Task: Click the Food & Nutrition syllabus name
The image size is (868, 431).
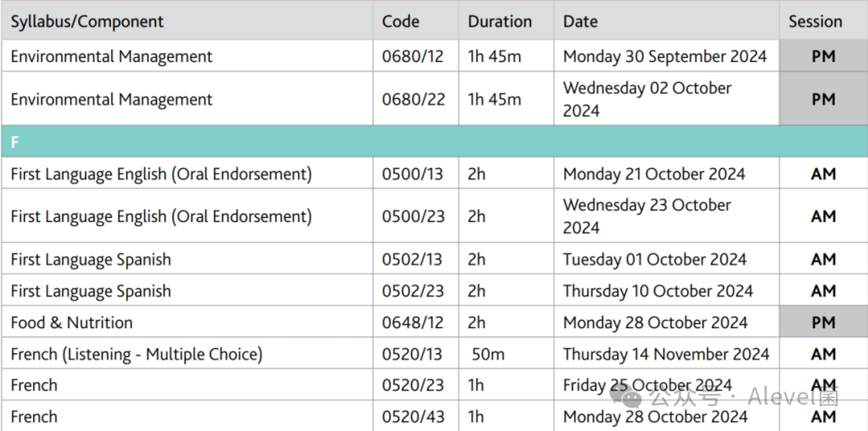Action: pos(72,322)
